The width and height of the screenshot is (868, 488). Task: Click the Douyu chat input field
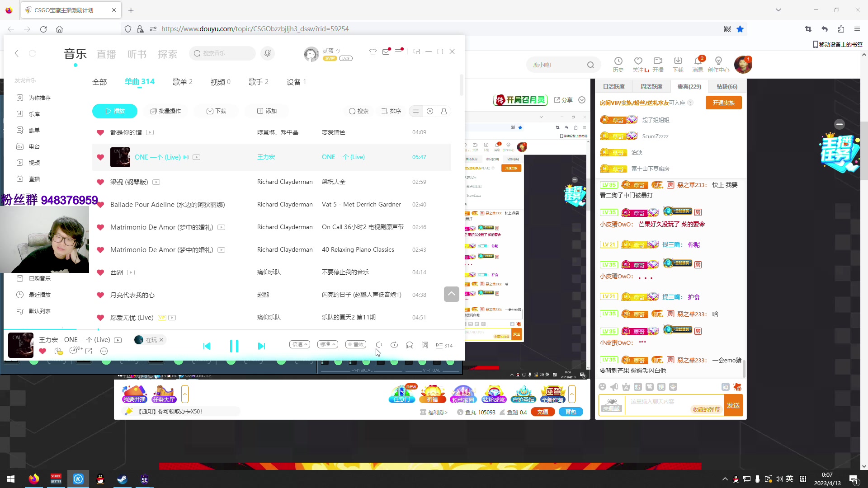click(x=674, y=405)
